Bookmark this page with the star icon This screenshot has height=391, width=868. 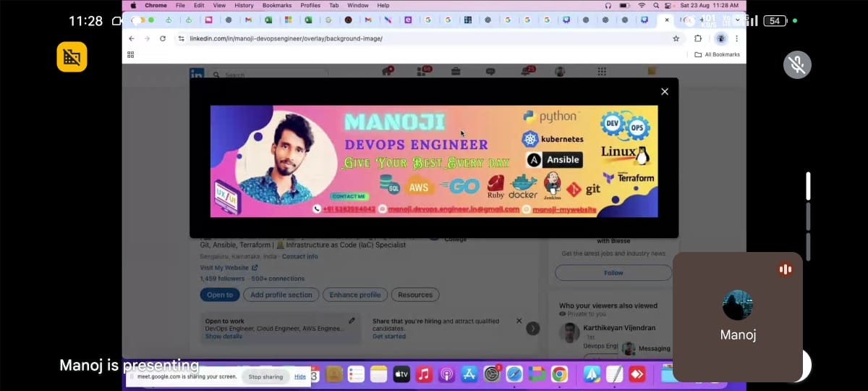676,38
